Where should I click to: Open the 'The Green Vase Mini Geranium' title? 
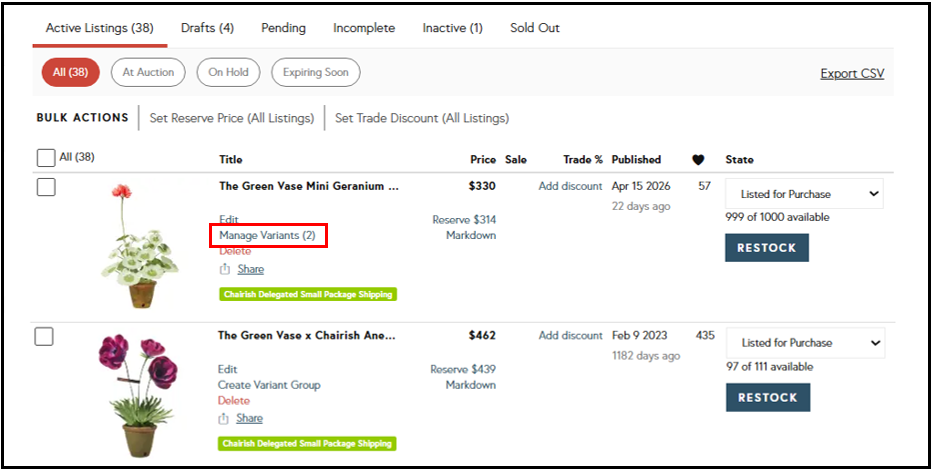point(309,186)
